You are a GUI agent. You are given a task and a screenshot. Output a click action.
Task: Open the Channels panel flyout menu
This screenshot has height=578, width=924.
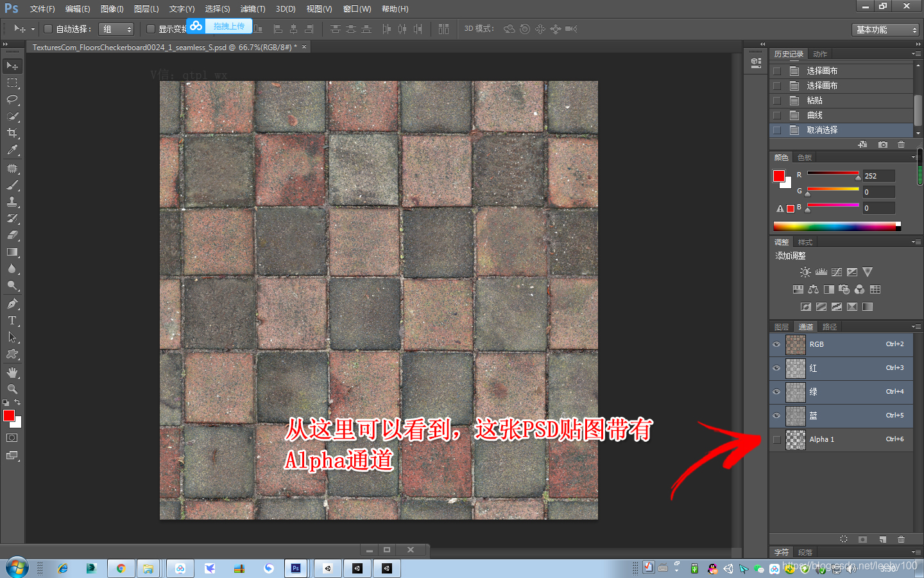pos(916,327)
